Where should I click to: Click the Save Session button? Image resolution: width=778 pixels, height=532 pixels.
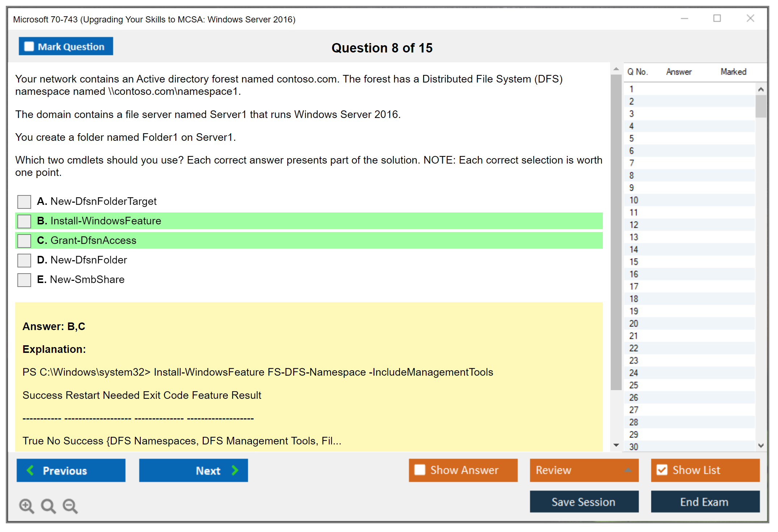[x=584, y=502]
